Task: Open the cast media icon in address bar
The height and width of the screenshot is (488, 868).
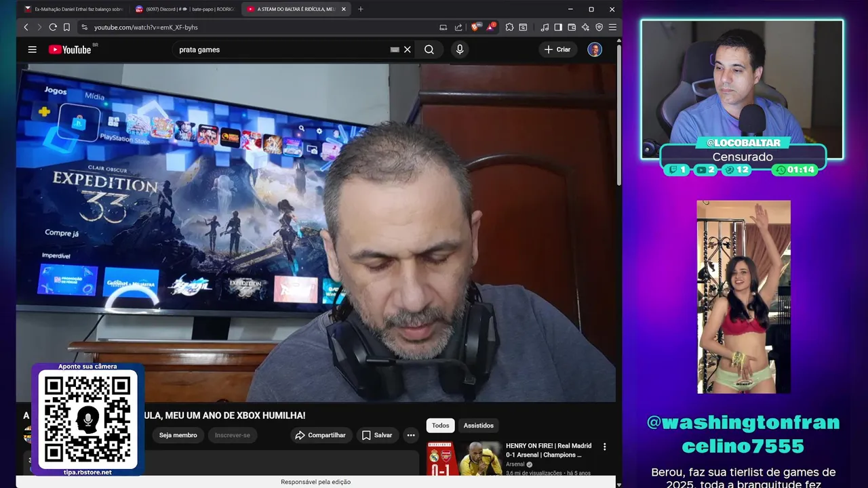Action: 443,27
